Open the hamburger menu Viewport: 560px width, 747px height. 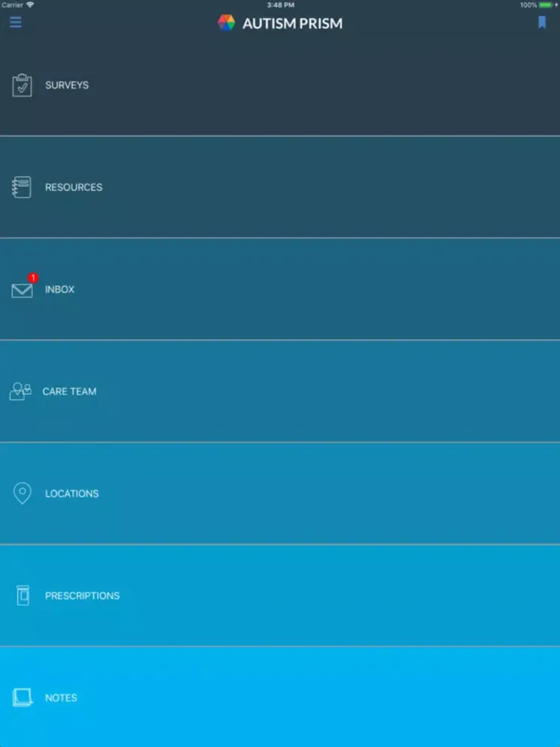pos(15,22)
